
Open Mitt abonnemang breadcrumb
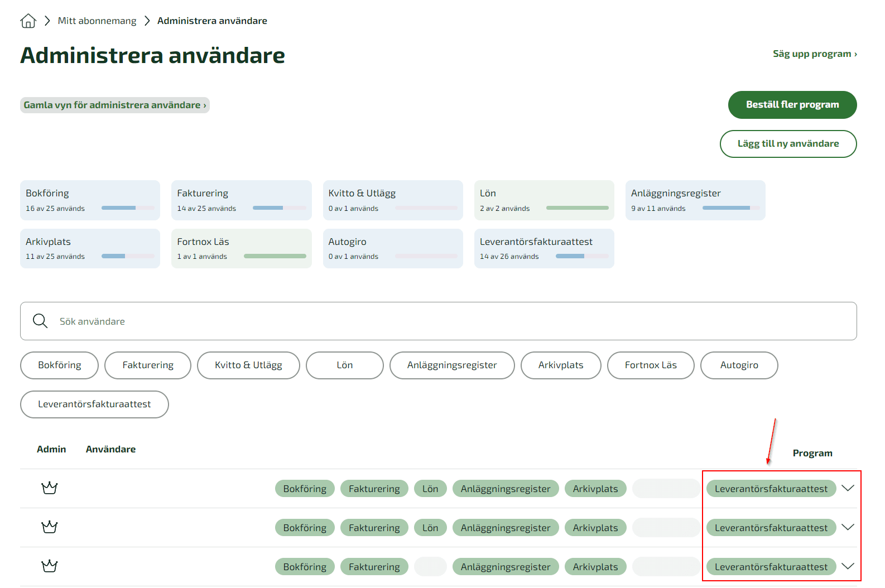(x=97, y=21)
